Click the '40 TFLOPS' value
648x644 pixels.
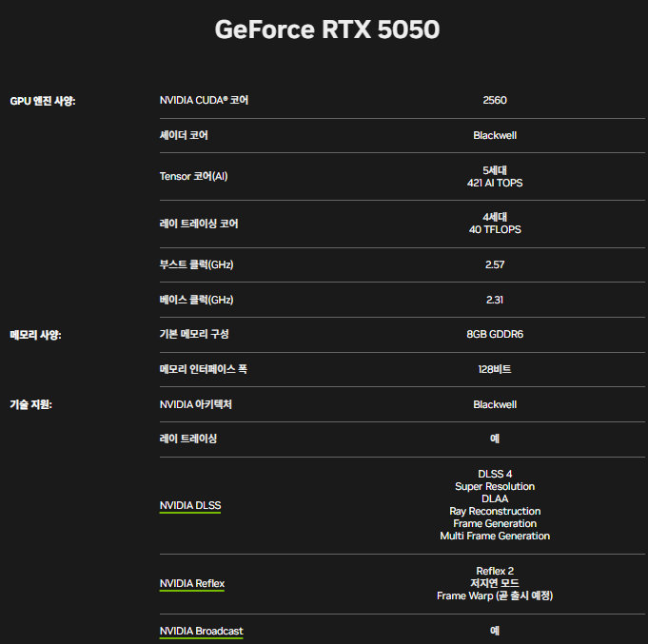(495, 229)
